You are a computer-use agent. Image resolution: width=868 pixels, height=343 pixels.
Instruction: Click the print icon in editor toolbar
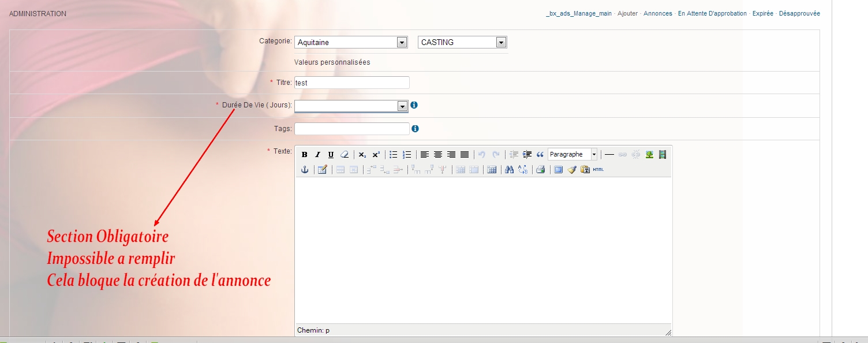click(x=540, y=170)
